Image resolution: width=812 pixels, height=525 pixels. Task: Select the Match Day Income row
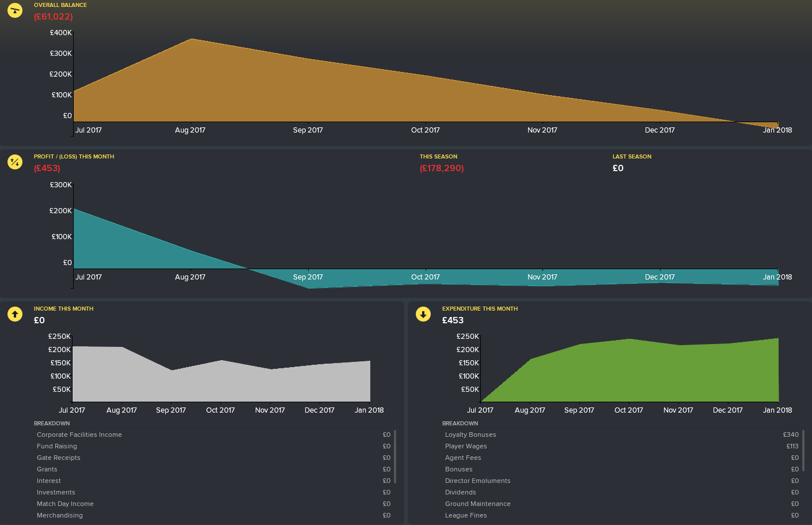click(x=214, y=504)
